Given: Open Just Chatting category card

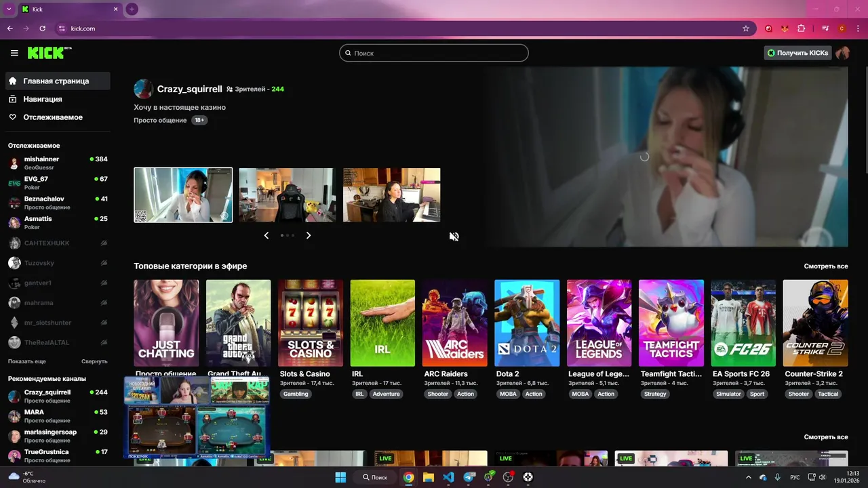Looking at the screenshot, I should (x=166, y=323).
